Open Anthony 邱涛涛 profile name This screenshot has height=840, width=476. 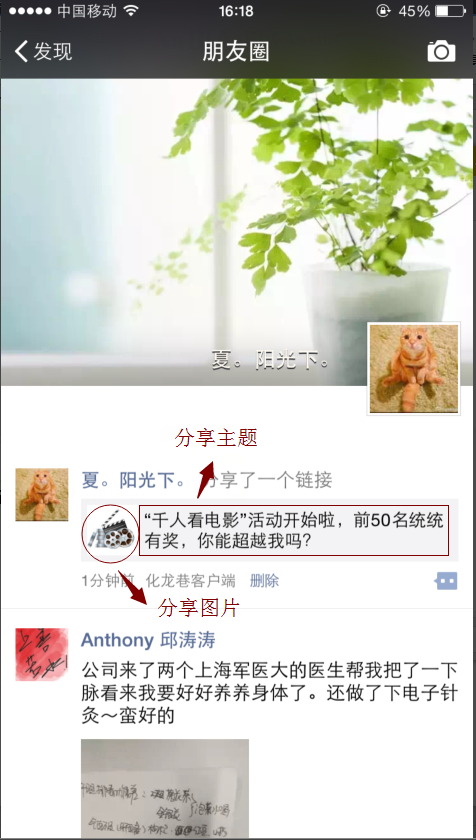tap(148, 640)
